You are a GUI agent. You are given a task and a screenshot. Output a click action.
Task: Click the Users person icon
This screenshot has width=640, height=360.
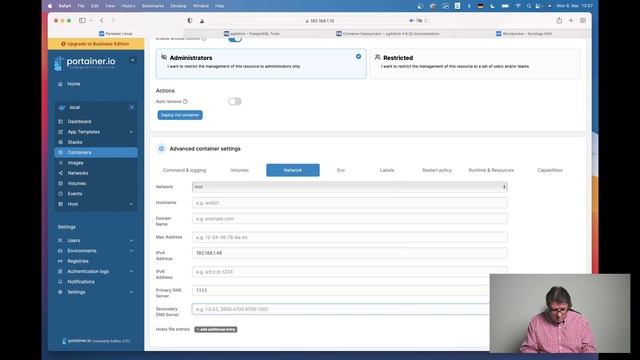pyautogui.click(x=60, y=240)
